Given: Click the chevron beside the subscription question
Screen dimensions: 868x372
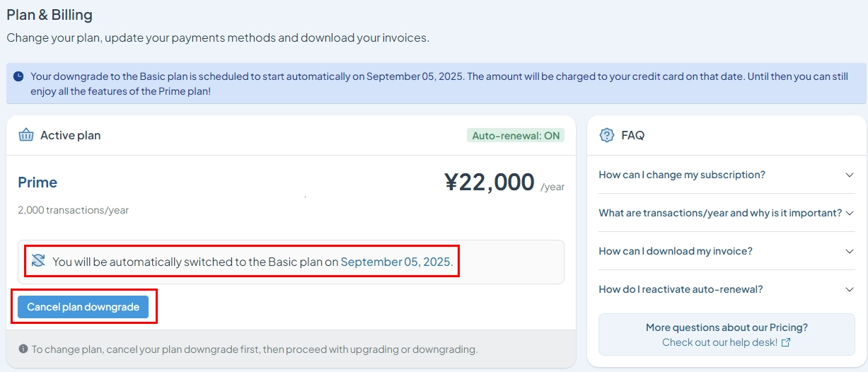Looking at the screenshot, I should click(850, 175).
